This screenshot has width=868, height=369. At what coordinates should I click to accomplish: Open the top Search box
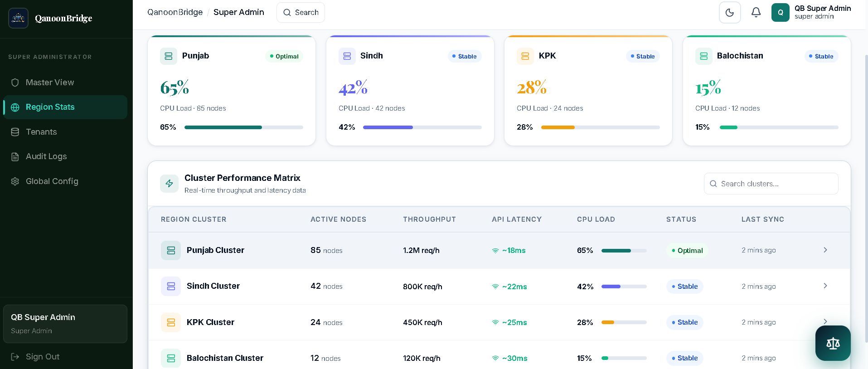301,12
